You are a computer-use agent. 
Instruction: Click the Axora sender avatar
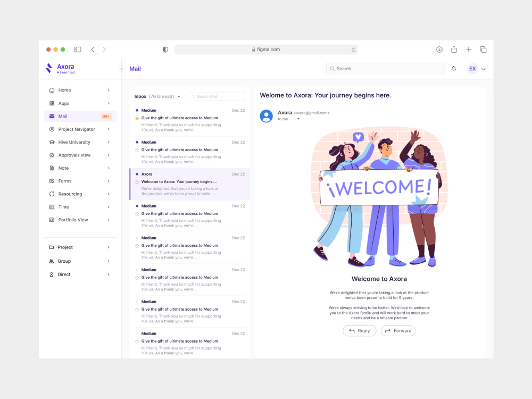click(x=267, y=116)
